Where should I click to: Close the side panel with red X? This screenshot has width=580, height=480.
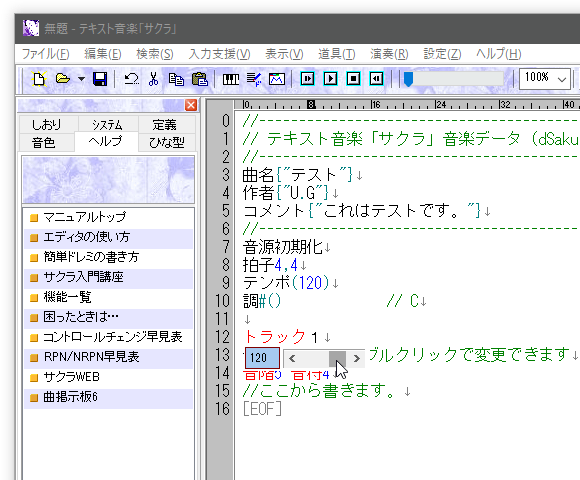click(191, 105)
